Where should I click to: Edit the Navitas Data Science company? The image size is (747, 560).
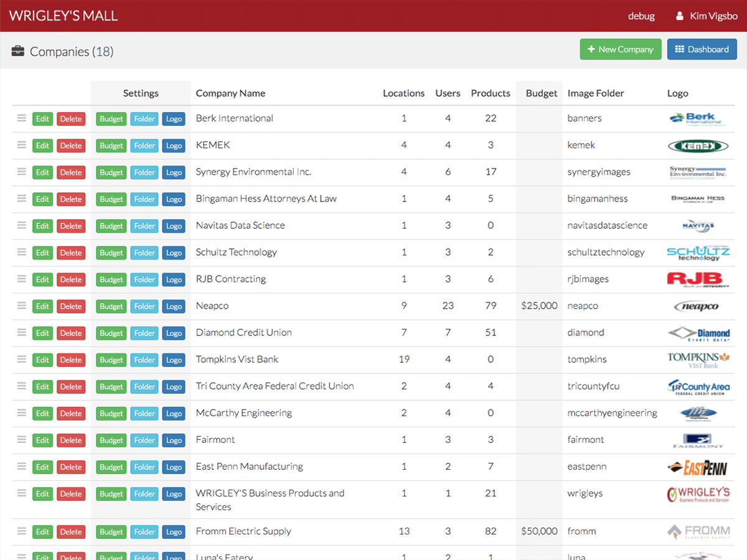(42, 226)
